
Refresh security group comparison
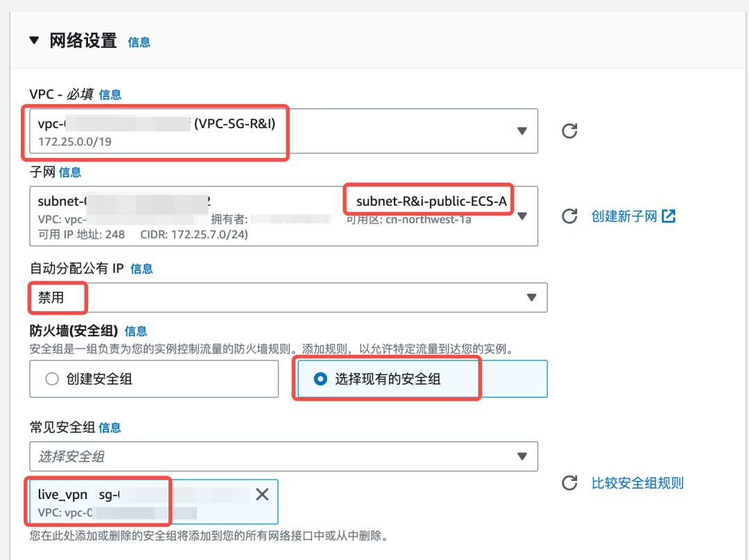(x=570, y=483)
